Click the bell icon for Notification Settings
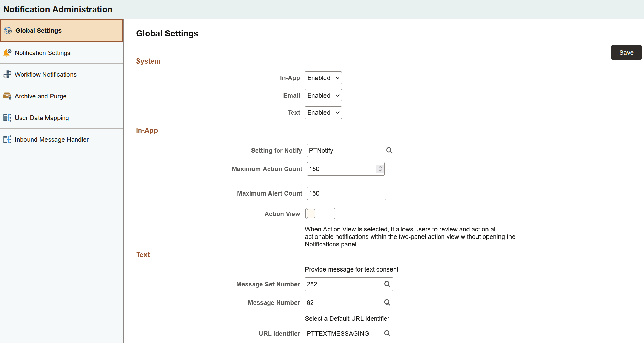 8,52
